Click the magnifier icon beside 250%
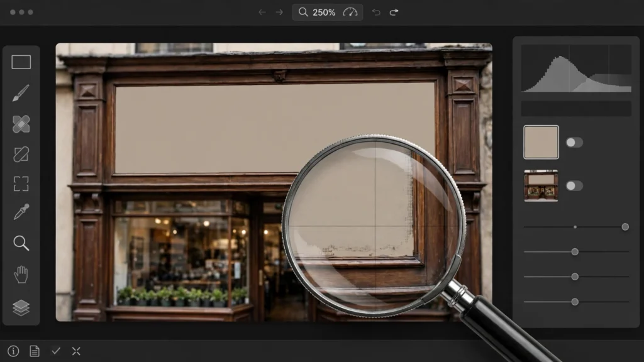The image size is (644, 362). point(303,12)
